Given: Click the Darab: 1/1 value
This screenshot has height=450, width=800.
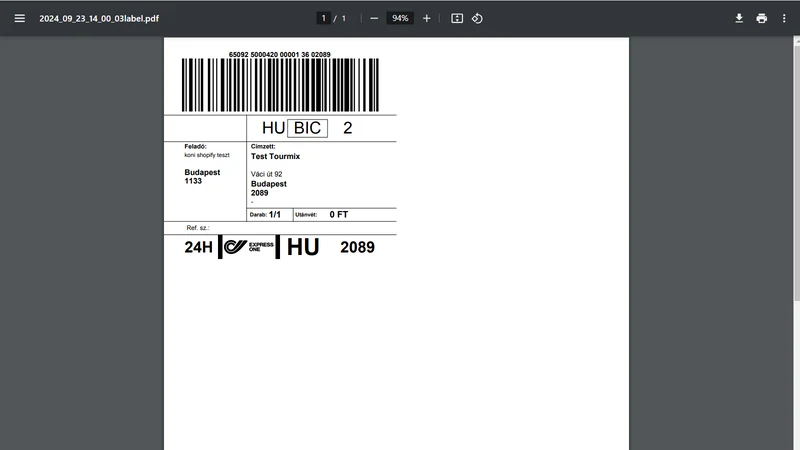Looking at the screenshot, I should click(274, 215).
